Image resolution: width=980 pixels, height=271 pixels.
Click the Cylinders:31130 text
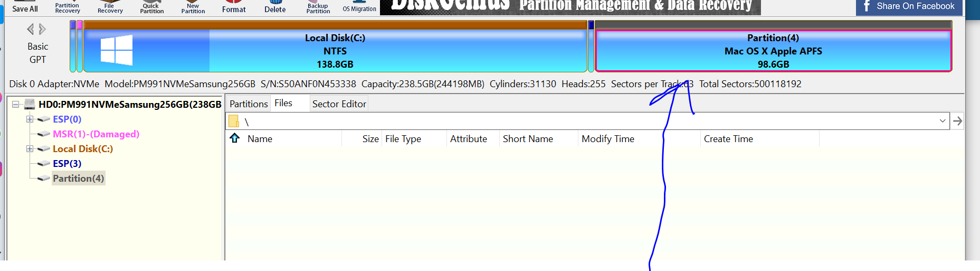coord(522,84)
